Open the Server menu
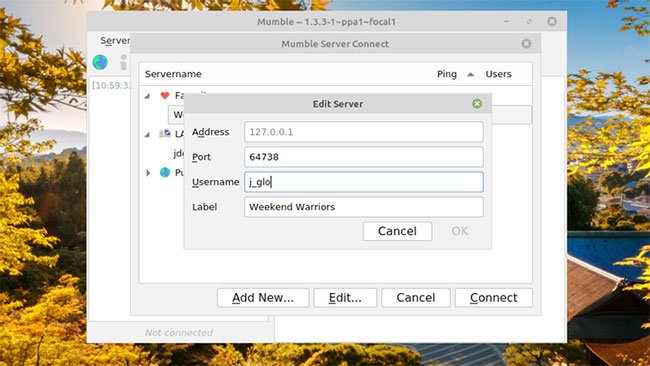Screen dimensions: 650x366 (x=115, y=40)
